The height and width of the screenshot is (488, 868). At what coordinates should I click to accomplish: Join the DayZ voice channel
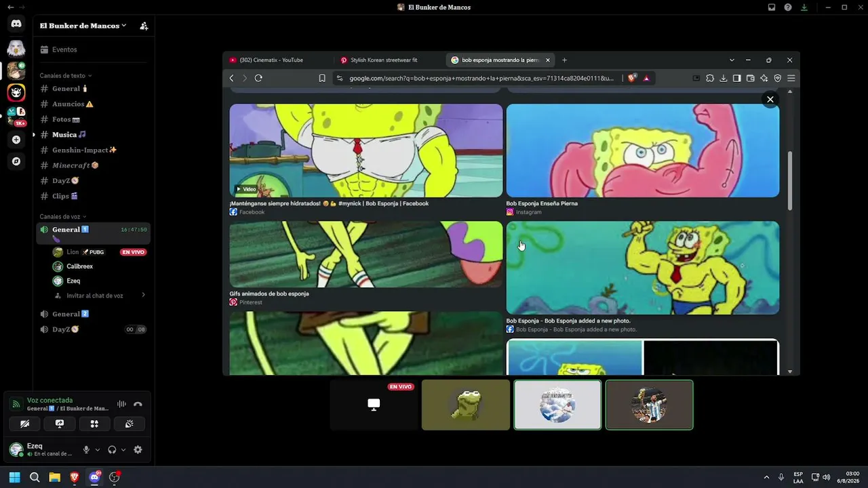pos(94,329)
